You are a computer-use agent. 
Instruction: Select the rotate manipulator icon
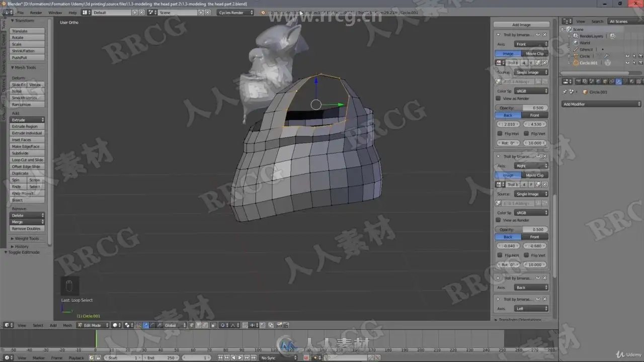pos(152,325)
